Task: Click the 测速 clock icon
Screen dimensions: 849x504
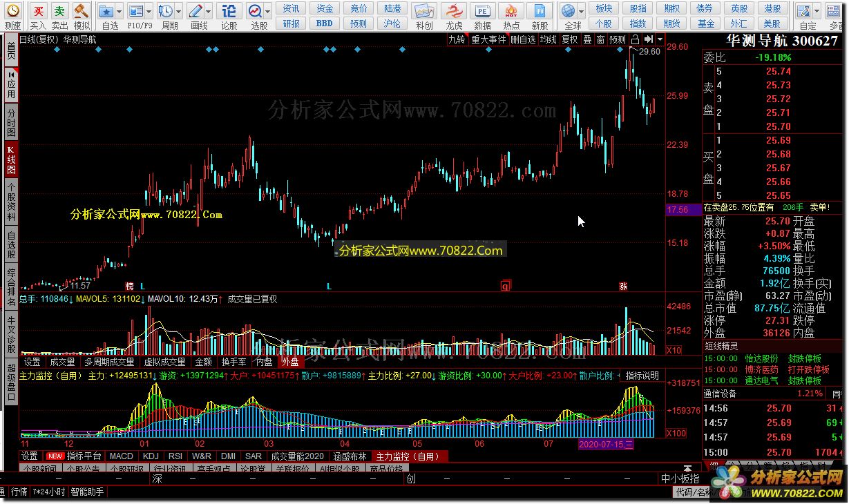Action: pyautogui.click(x=12, y=12)
